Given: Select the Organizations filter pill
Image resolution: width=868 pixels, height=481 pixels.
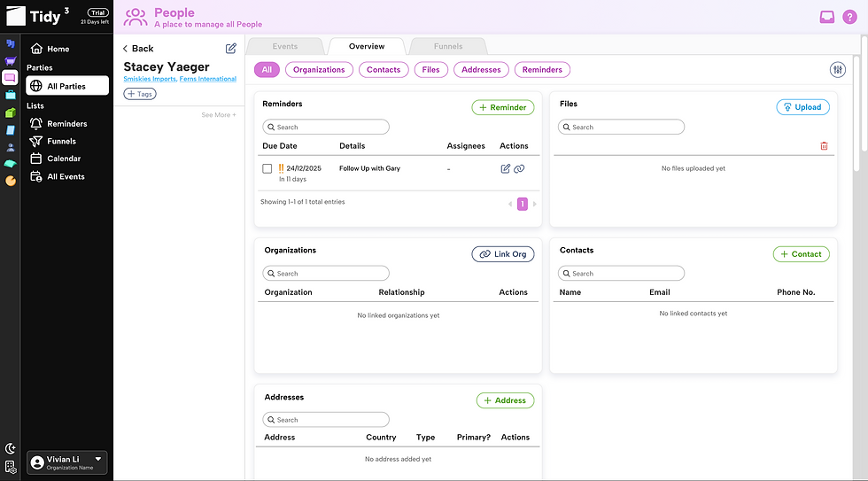Looking at the screenshot, I should pos(319,70).
